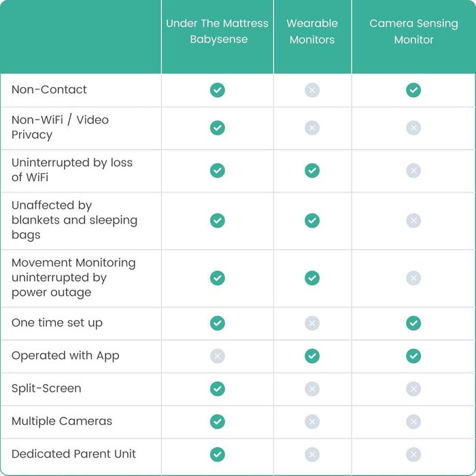
Task: Click the Babysense check for Split-Screen
Action: [217, 389]
